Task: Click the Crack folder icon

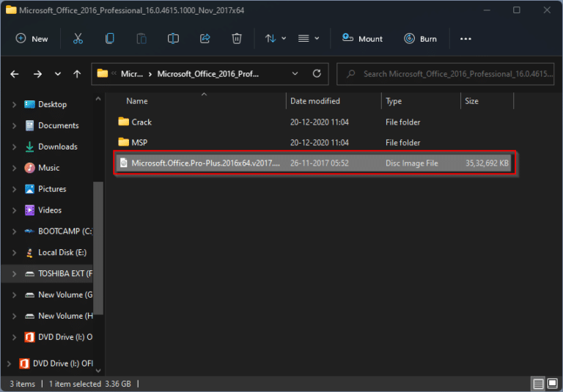Action: (x=123, y=122)
